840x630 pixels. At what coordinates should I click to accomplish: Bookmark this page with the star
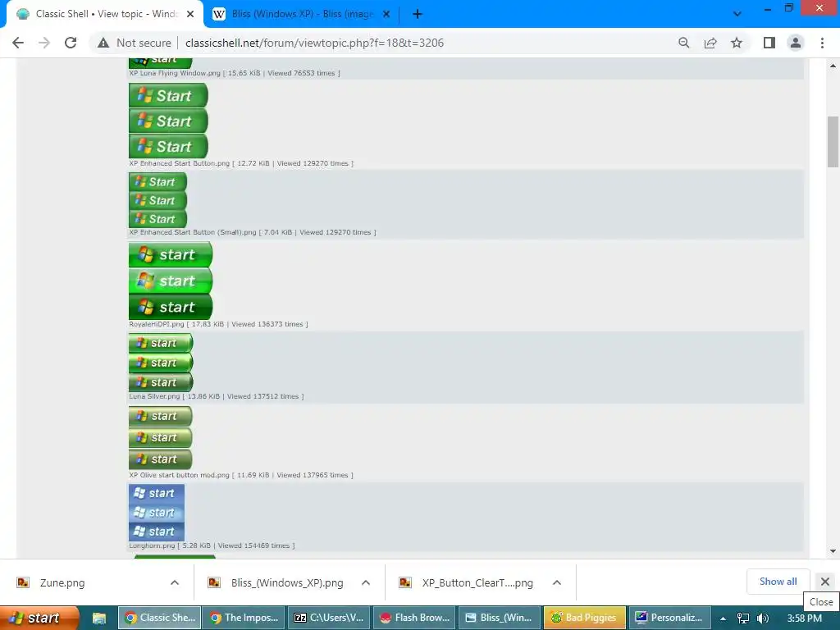coord(737,43)
